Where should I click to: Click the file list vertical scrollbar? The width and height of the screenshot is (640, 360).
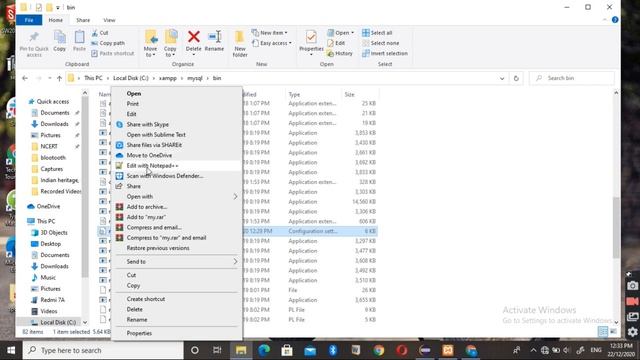[616, 227]
